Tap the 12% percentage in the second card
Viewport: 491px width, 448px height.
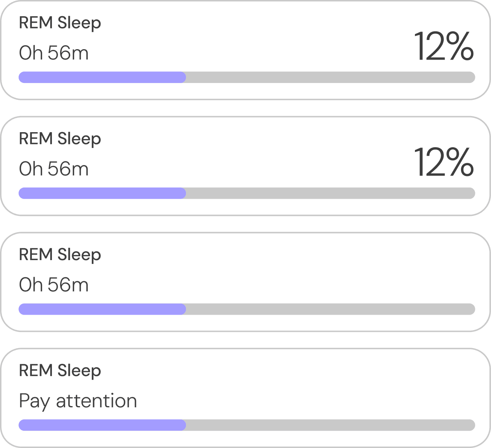[443, 163]
